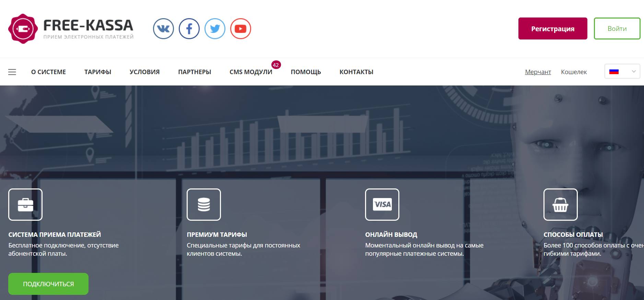Go to the Тарифы menu item
Screen dimensions: 644x300
point(98,72)
